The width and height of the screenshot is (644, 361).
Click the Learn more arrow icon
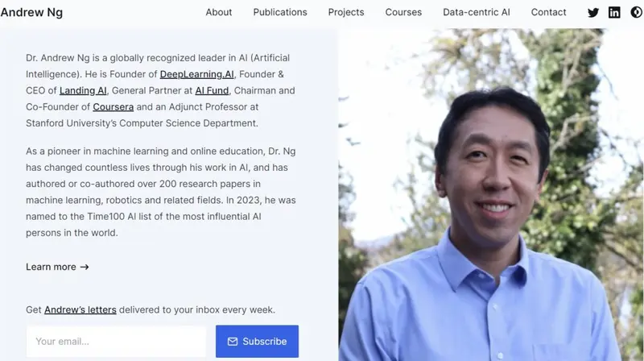click(85, 267)
